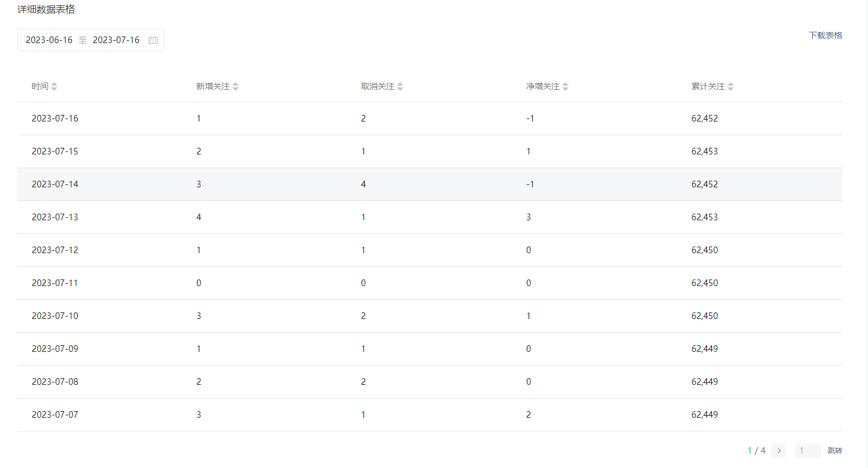Open start date 2023-06-16 picker field
The height and width of the screenshot is (468, 868).
pos(49,40)
